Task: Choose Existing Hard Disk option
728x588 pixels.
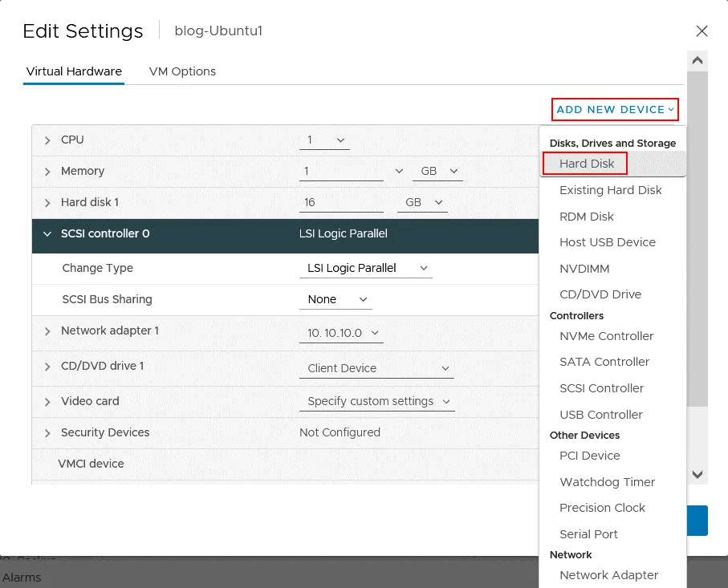Action: (x=610, y=190)
